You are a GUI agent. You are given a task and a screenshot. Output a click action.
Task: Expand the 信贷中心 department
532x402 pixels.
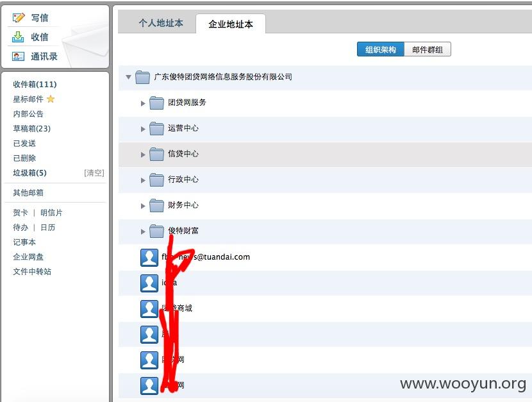(143, 155)
